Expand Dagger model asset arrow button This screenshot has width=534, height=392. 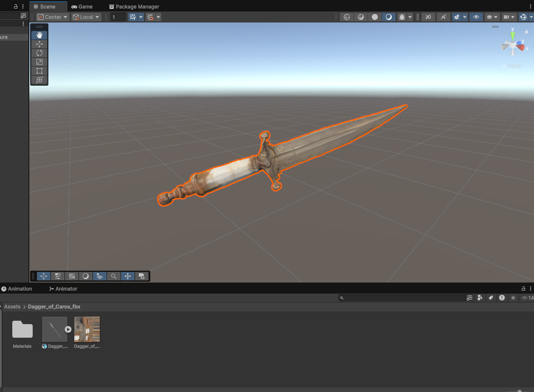[68, 329]
